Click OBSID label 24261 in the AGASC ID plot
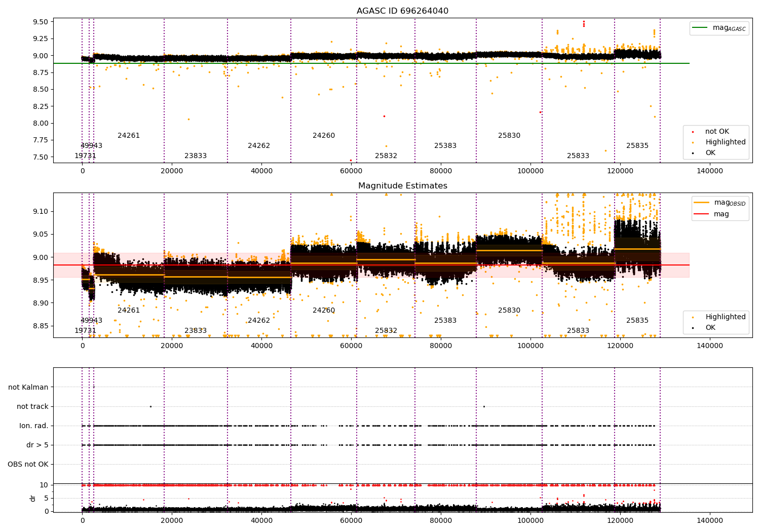Screen dimensions: 760x532 click(x=129, y=136)
